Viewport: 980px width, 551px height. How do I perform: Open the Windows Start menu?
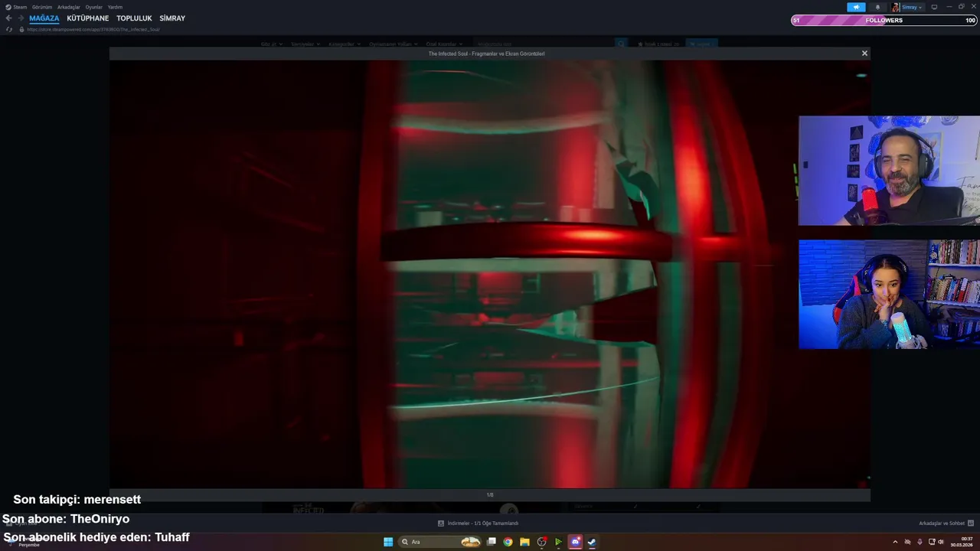click(388, 542)
